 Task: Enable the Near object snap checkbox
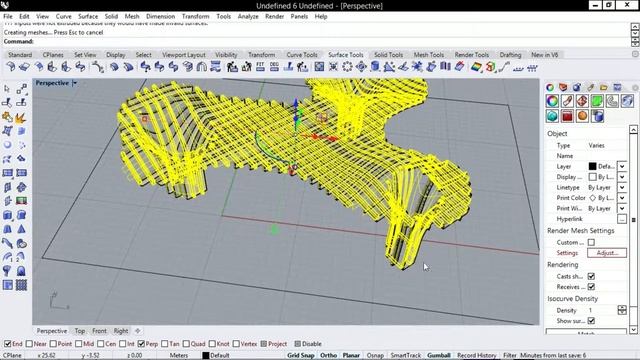[x=29, y=344]
